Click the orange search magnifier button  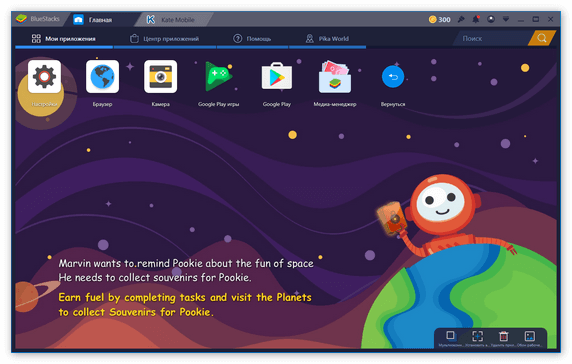point(542,38)
